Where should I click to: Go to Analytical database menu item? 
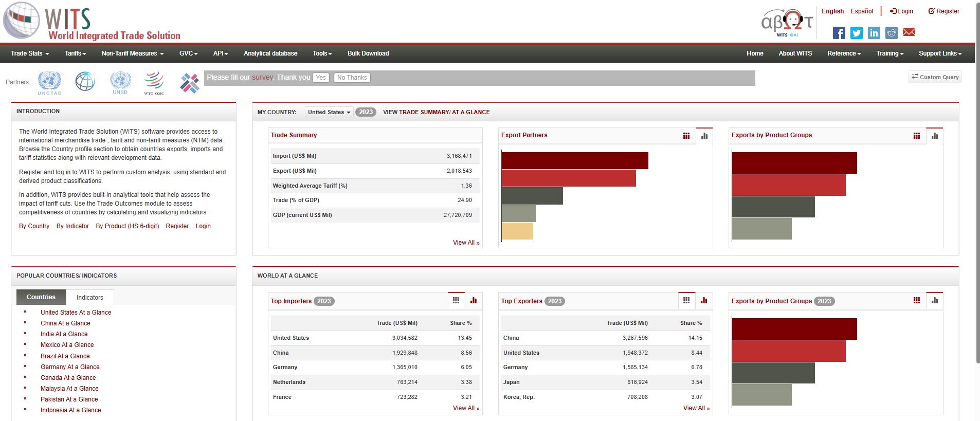coord(270,53)
